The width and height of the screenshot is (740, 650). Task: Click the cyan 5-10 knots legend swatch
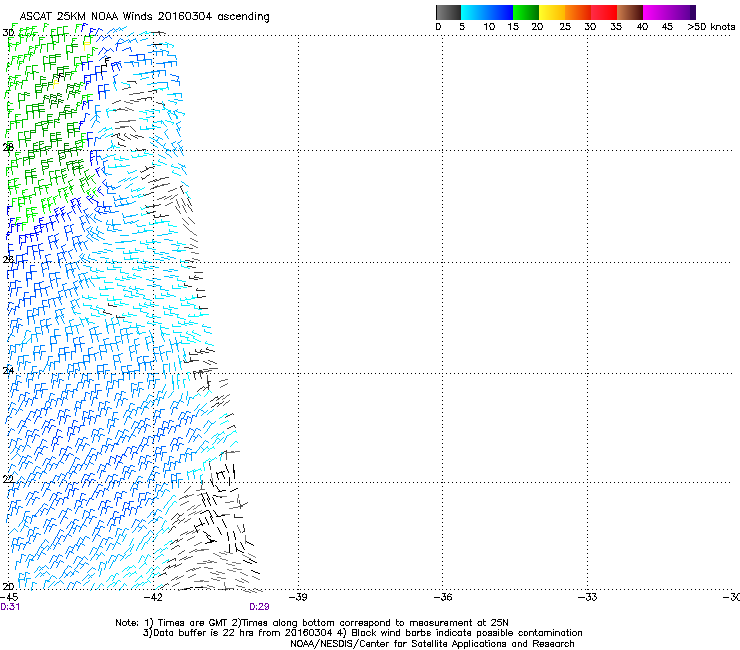[x=474, y=12]
